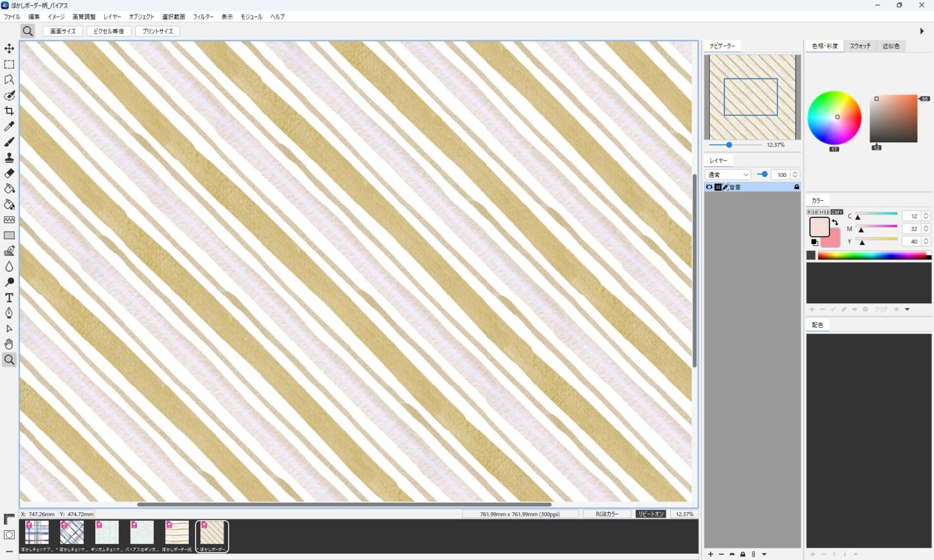Switch color mode to RGB
This screenshot has width=934, height=560.
pos(812,212)
